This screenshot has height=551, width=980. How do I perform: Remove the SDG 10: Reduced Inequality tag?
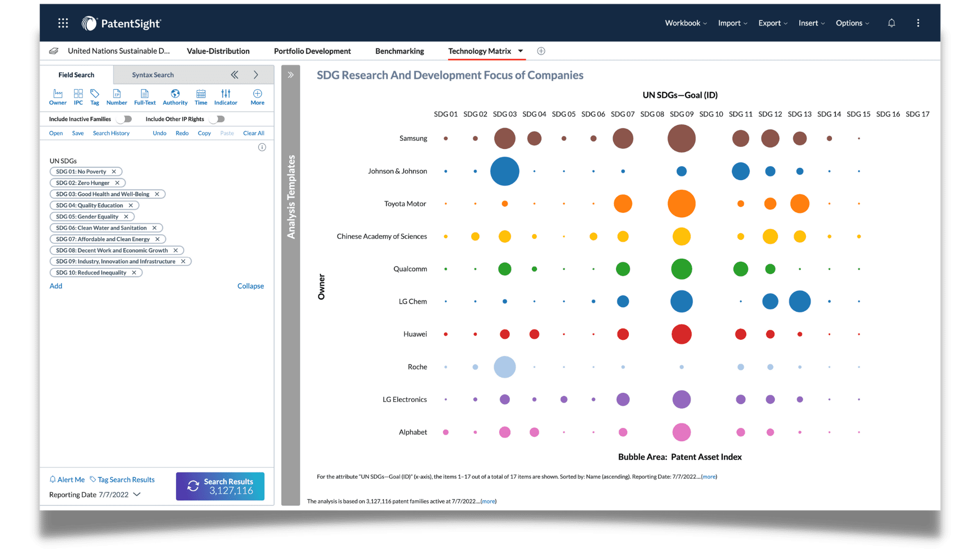[134, 273]
